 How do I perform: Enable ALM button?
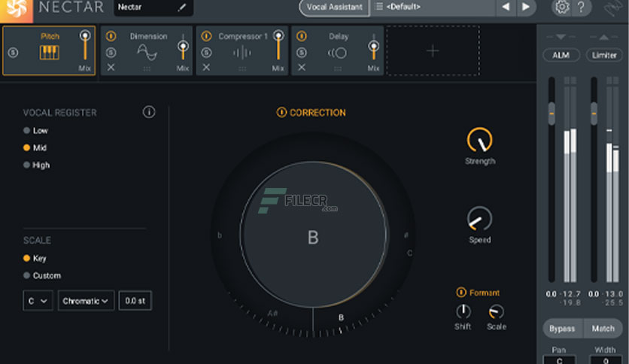pos(561,56)
